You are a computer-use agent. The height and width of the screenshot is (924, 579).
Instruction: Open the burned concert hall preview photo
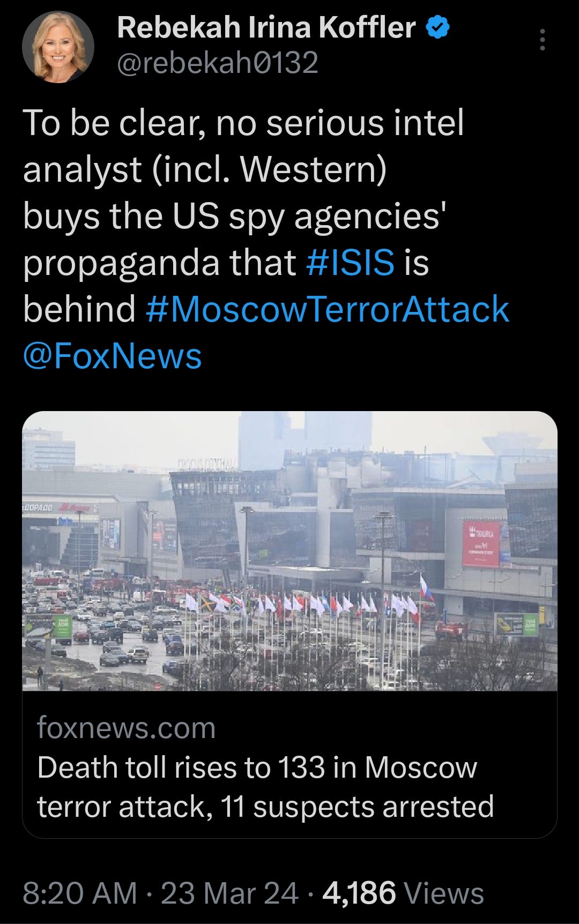289,551
